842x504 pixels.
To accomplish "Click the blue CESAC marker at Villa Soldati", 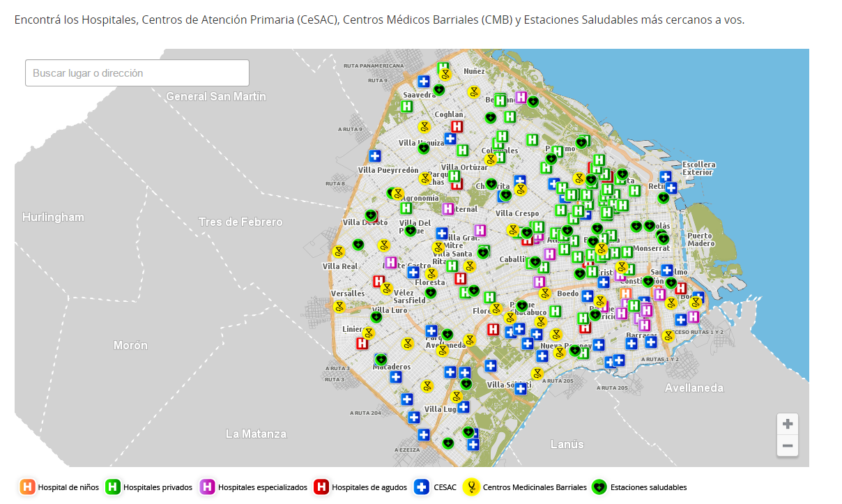I will (x=520, y=389).
